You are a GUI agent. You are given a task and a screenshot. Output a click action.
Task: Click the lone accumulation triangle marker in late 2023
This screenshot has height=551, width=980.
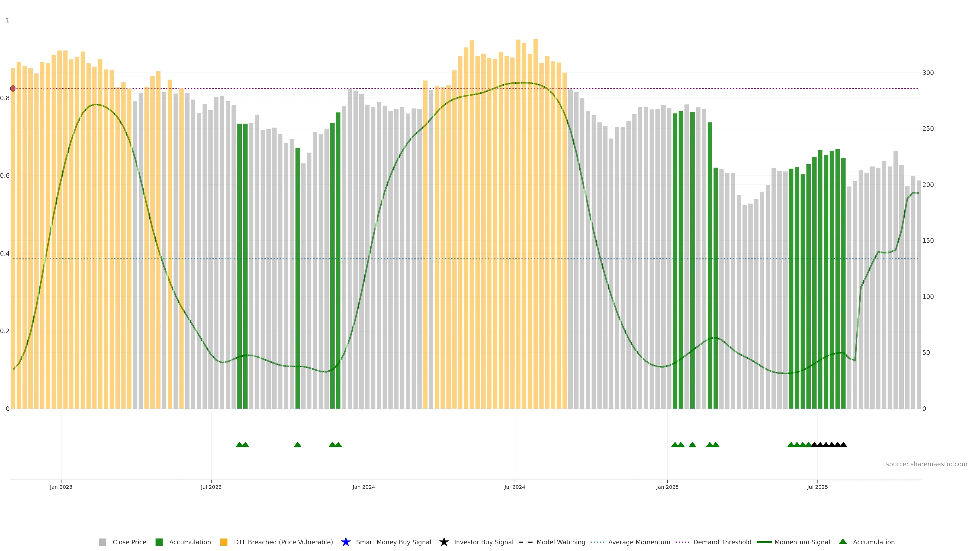(x=298, y=445)
